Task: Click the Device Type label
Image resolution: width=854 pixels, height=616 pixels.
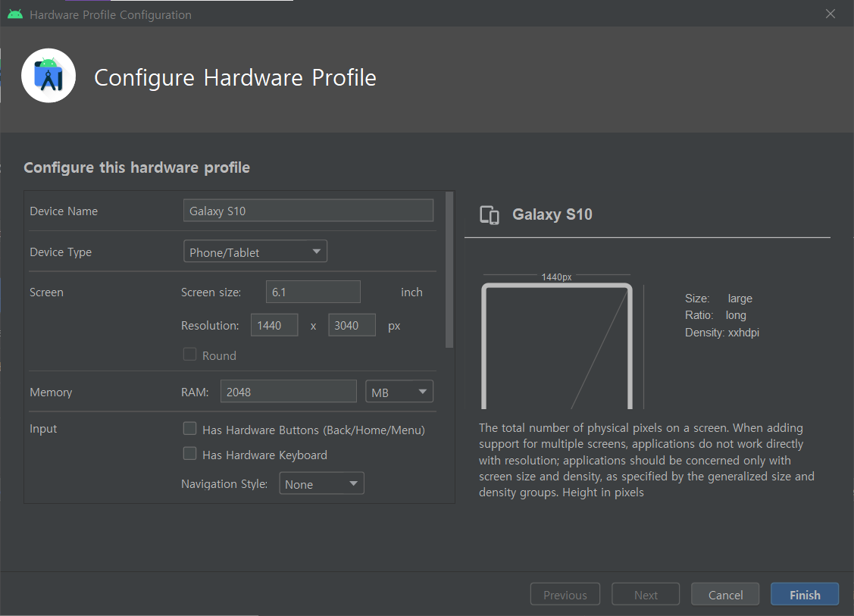Action: (x=61, y=252)
